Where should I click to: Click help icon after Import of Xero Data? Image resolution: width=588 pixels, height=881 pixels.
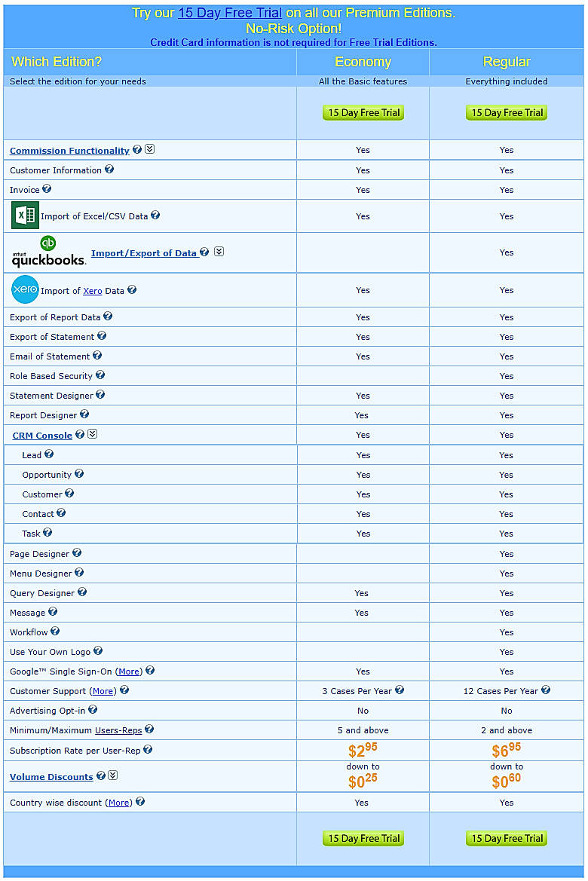pos(131,289)
